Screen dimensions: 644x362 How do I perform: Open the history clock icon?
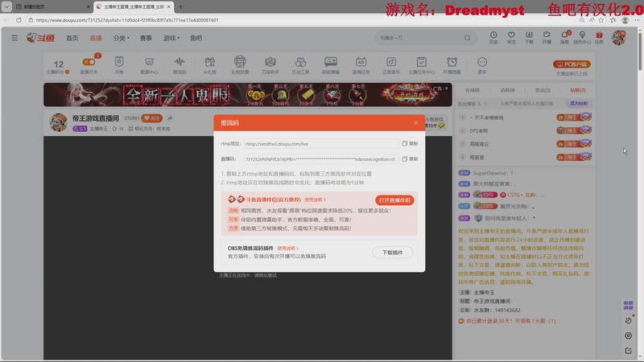pos(493,37)
